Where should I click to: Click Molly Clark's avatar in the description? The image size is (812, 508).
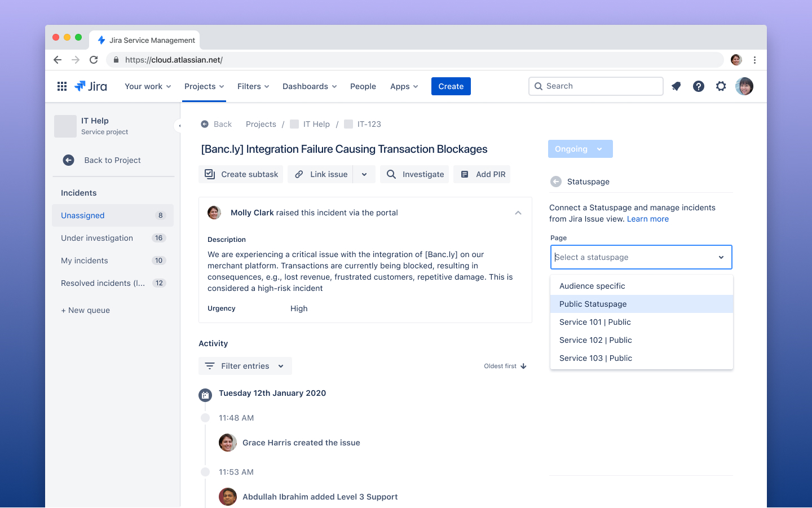pos(214,213)
